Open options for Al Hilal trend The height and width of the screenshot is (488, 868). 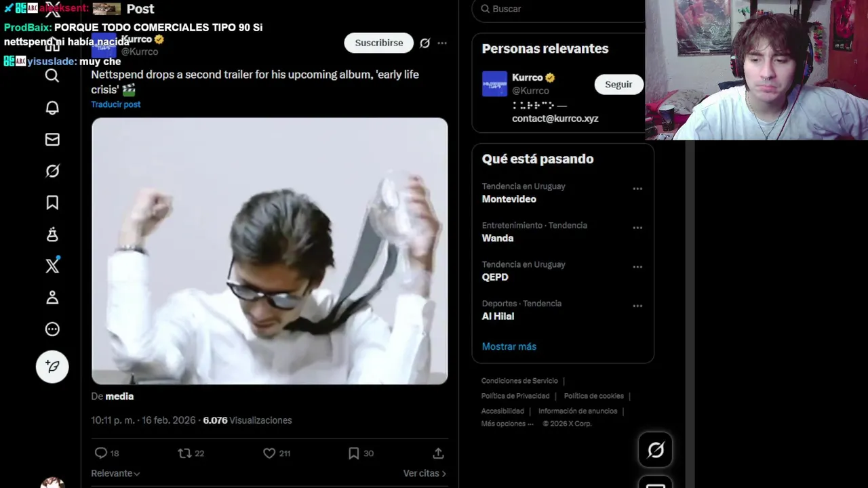tap(637, 306)
